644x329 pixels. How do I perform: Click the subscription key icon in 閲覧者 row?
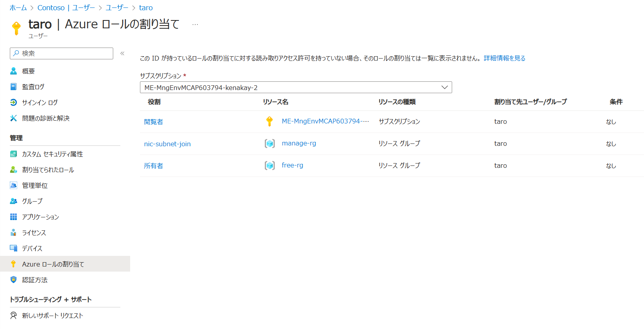click(x=269, y=121)
